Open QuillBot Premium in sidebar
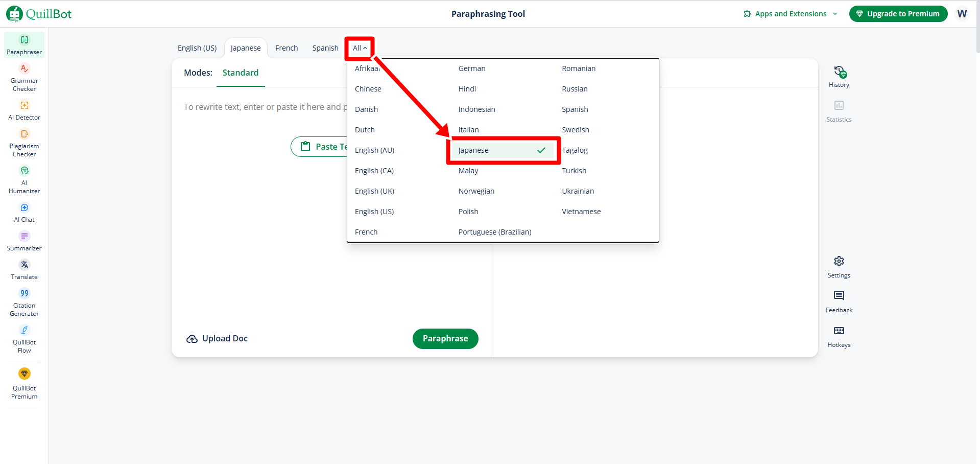The image size is (980, 464). (24, 384)
